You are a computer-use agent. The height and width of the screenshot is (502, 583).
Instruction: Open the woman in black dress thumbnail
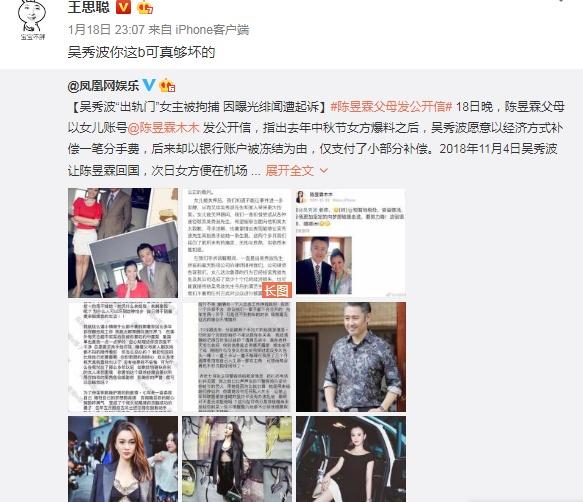(351, 459)
